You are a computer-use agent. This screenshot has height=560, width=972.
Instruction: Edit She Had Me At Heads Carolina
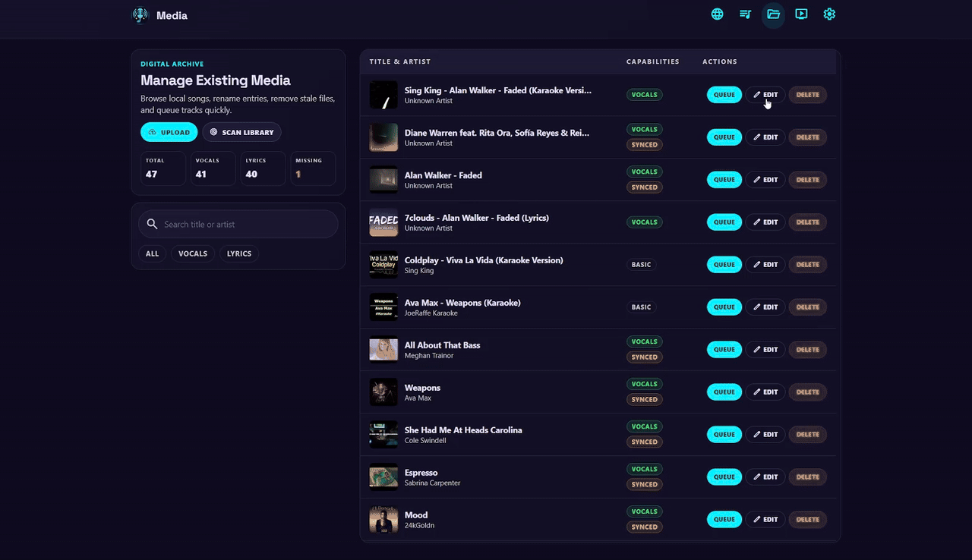[x=765, y=435]
